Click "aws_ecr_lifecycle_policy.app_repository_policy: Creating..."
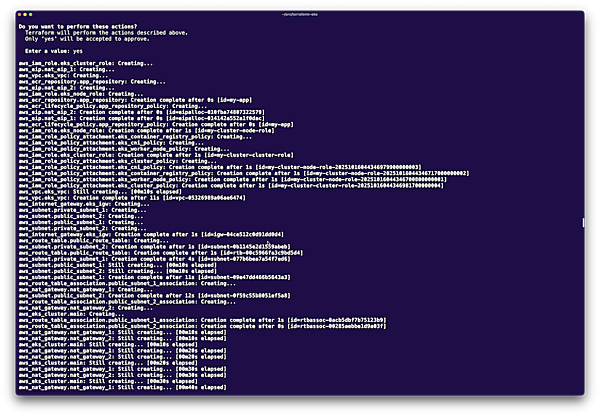600x416 pixels. point(113,106)
